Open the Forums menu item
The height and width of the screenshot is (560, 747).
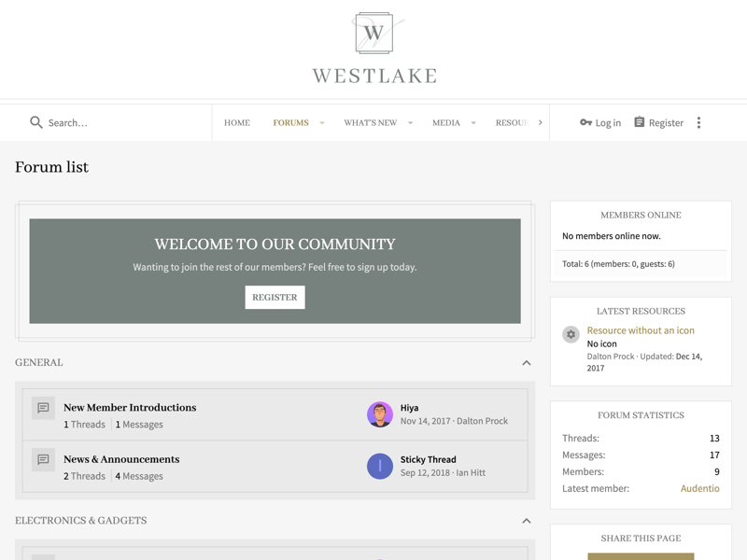[290, 122]
